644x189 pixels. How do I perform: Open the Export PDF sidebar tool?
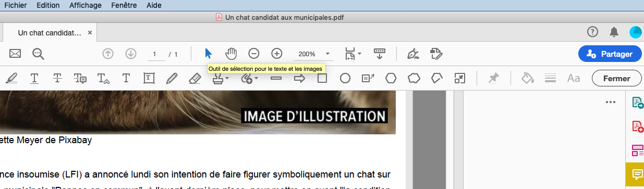coord(637,102)
